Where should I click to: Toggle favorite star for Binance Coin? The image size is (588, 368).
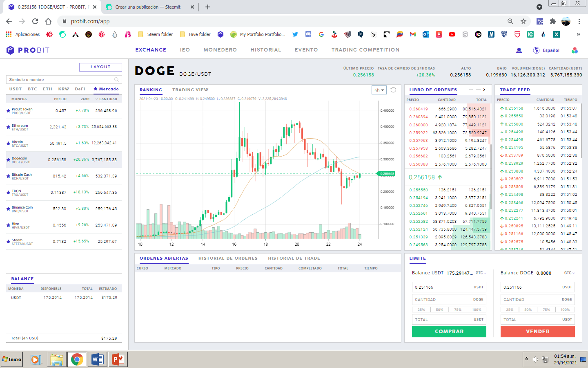coord(9,209)
